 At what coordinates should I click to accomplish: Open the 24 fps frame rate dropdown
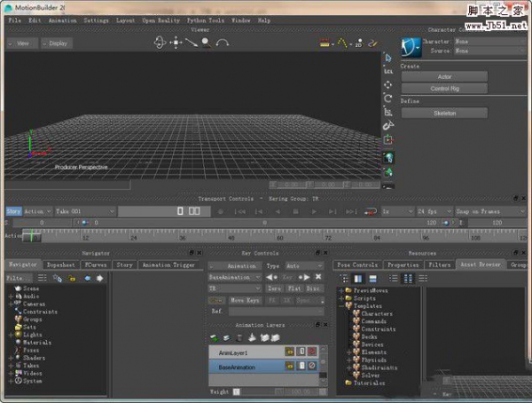[x=434, y=211]
